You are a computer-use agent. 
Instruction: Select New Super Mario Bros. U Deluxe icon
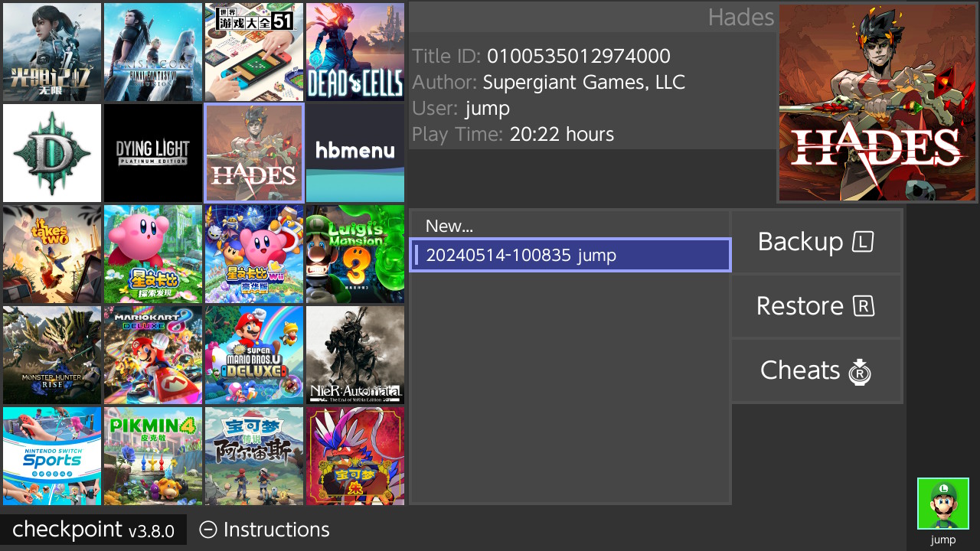[254, 355]
